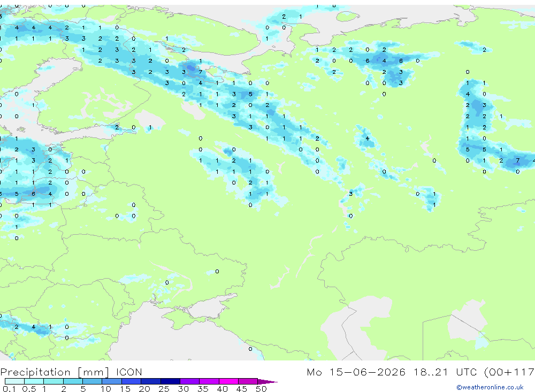Select the 5–10 mm legend color swatch
This screenshot has width=535, height=392.
point(93,381)
